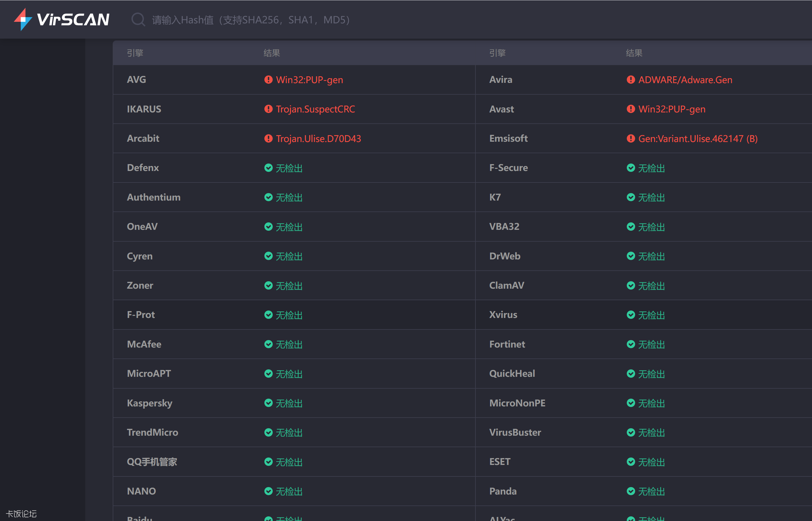This screenshot has height=521, width=812.
Task: Click the QuickHeal engine name
Action: point(512,373)
